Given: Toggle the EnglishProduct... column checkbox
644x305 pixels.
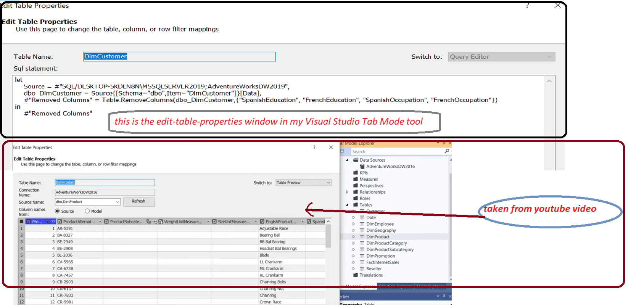Looking at the screenshot, I should [262, 222].
